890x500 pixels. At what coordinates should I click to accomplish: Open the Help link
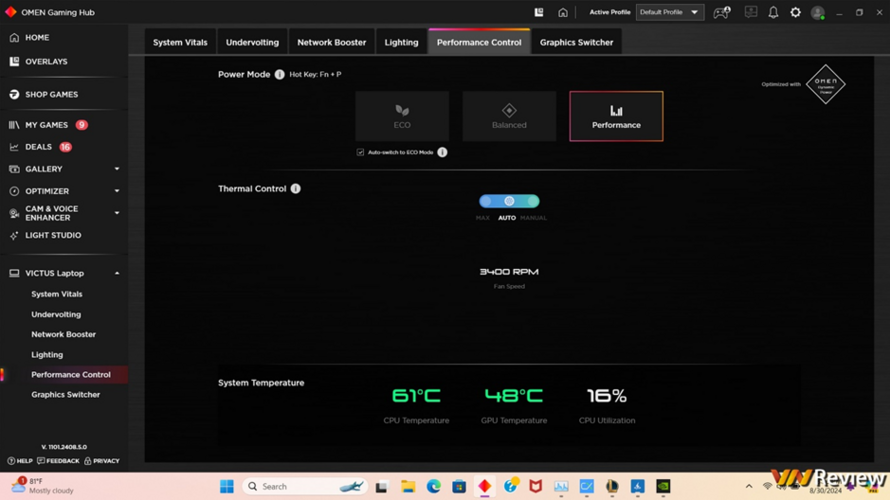(20, 461)
